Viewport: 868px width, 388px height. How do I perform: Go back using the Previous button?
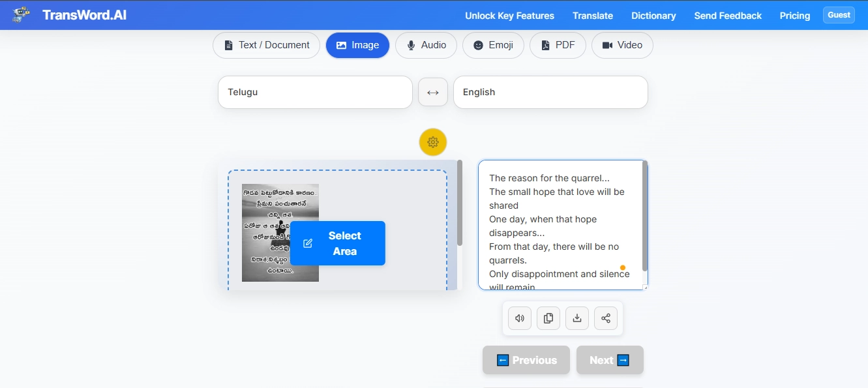click(526, 359)
